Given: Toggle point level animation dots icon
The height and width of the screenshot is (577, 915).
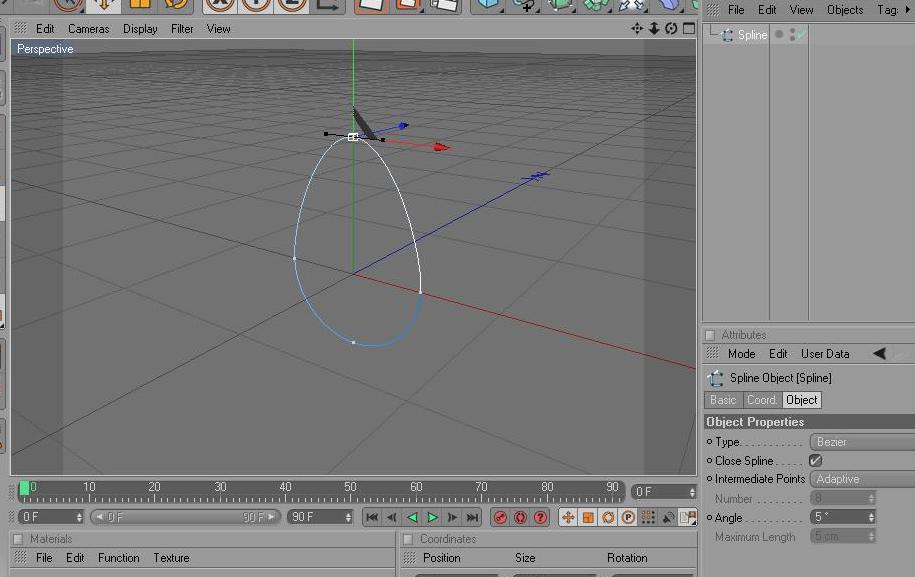Looking at the screenshot, I should [x=648, y=517].
